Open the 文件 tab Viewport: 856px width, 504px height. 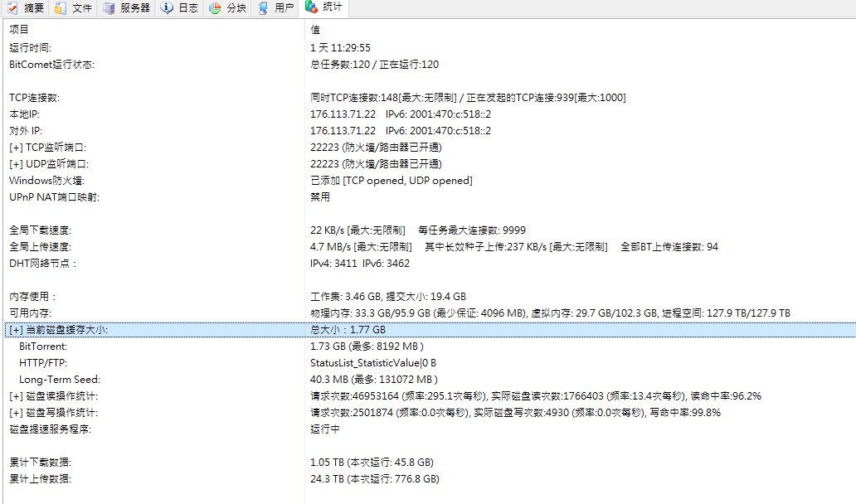point(73,7)
